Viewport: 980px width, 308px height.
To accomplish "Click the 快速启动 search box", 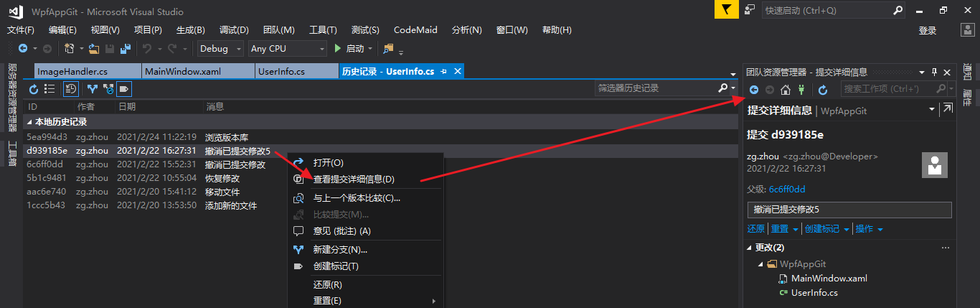I will 834,10.
